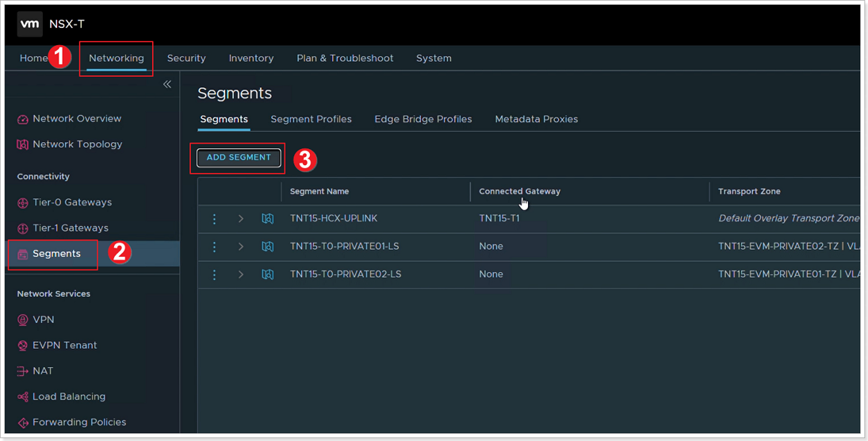The width and height of the screenshot is (868, 441).
Task: Expand the TNT15-T0-PRIVATE02-LS segment row
Action: [241, 274]
